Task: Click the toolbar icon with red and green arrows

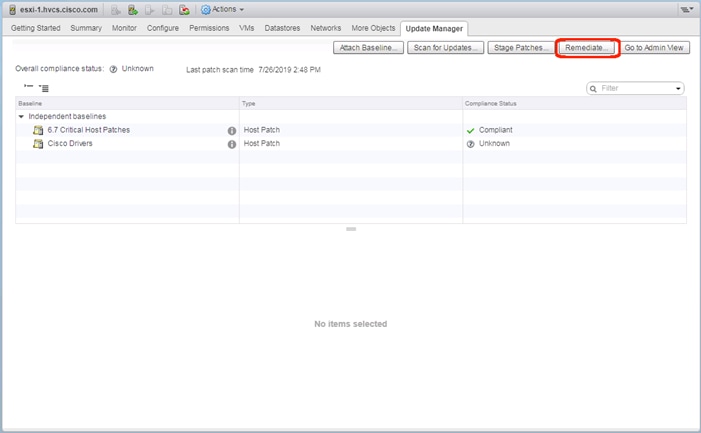Action: click(184, 9)
